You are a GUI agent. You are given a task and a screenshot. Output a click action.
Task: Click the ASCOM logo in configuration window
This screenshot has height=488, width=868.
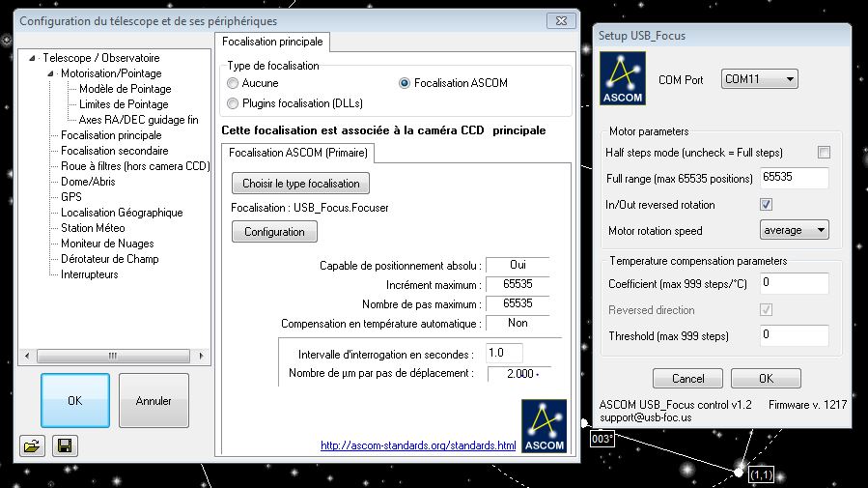[x=544, y=425]
